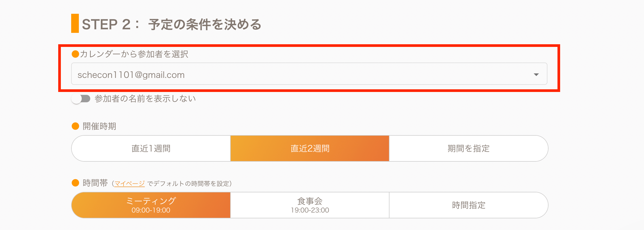
Task: Toggle the 参加者の名前を表示しない switch
Action: pyautogui.click(x=81, y=99)
